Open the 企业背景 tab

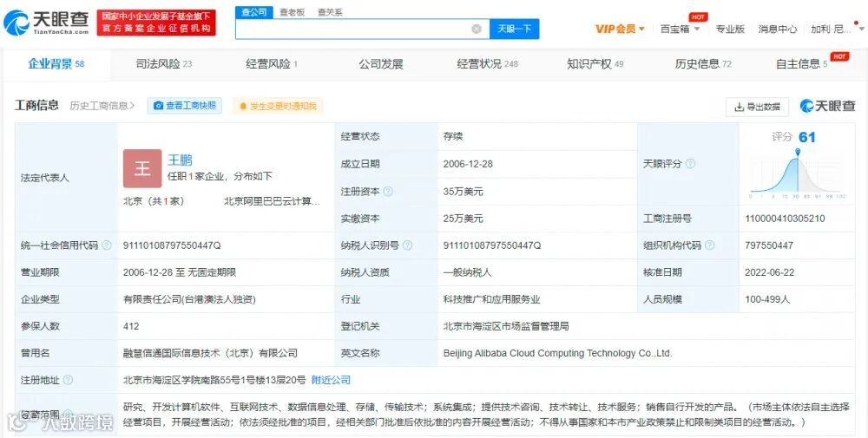click(x=56, y=64)
